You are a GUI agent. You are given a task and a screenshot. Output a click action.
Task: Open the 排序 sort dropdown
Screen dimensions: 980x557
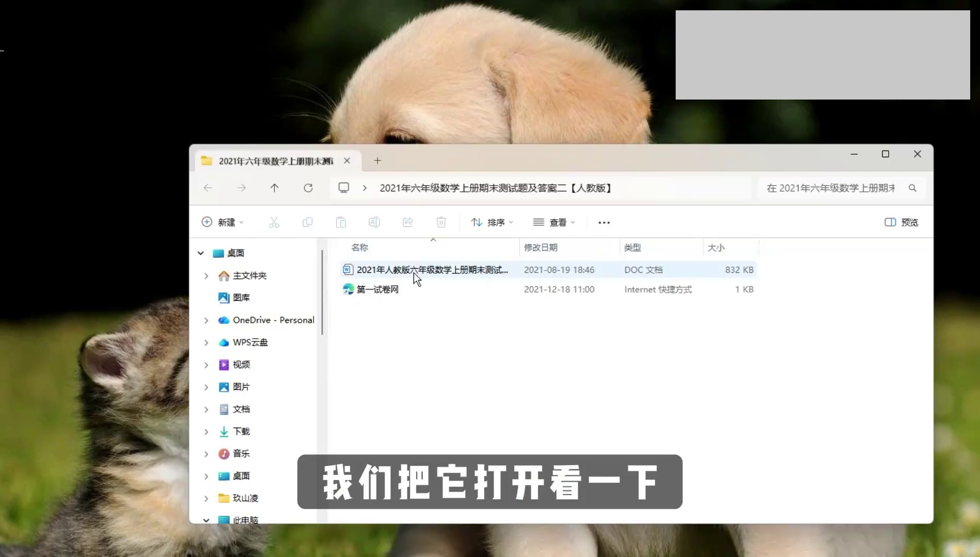[x=492, y=222]
